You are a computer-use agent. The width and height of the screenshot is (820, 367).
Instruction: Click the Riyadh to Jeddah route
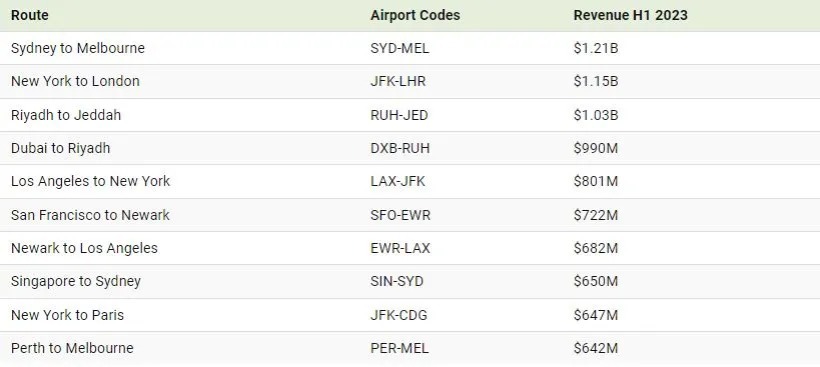[66, 115]
